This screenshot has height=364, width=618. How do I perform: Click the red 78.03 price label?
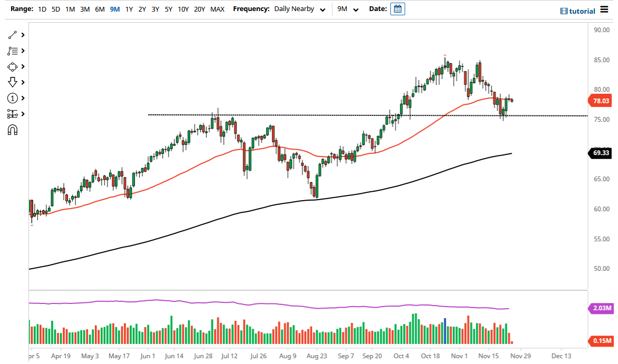click(x=602, y=100)
